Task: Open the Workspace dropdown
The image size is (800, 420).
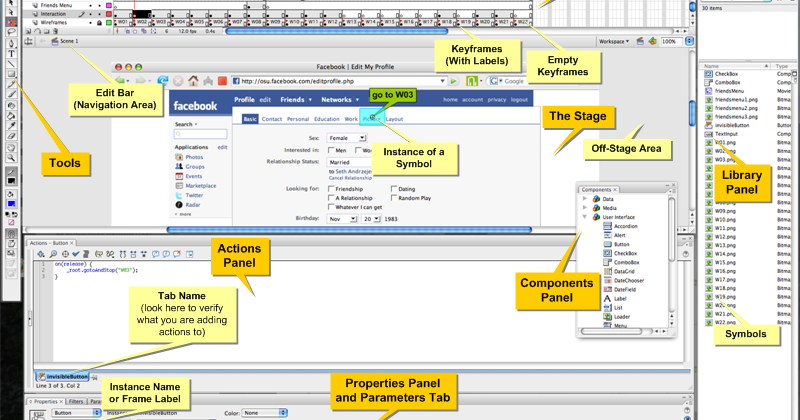Action: pos(614,41)
